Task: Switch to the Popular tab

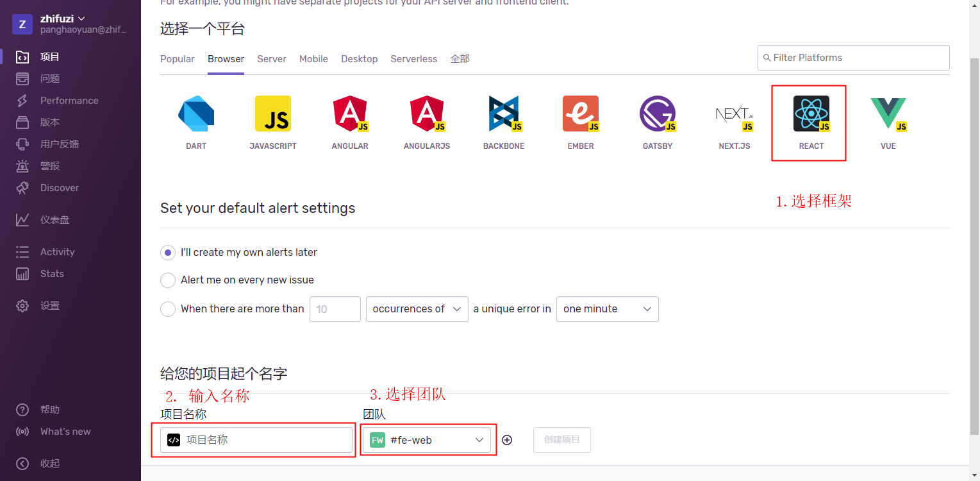Action: 178,59
